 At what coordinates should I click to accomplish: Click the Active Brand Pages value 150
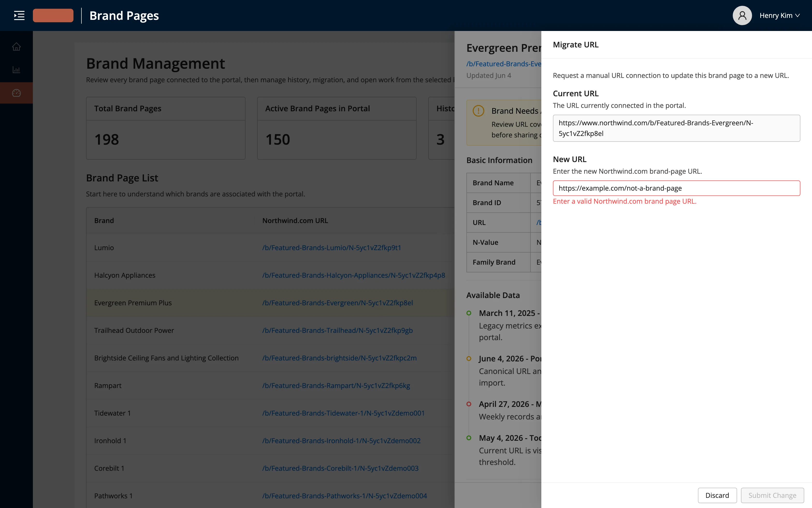click(x=278, y=139)
